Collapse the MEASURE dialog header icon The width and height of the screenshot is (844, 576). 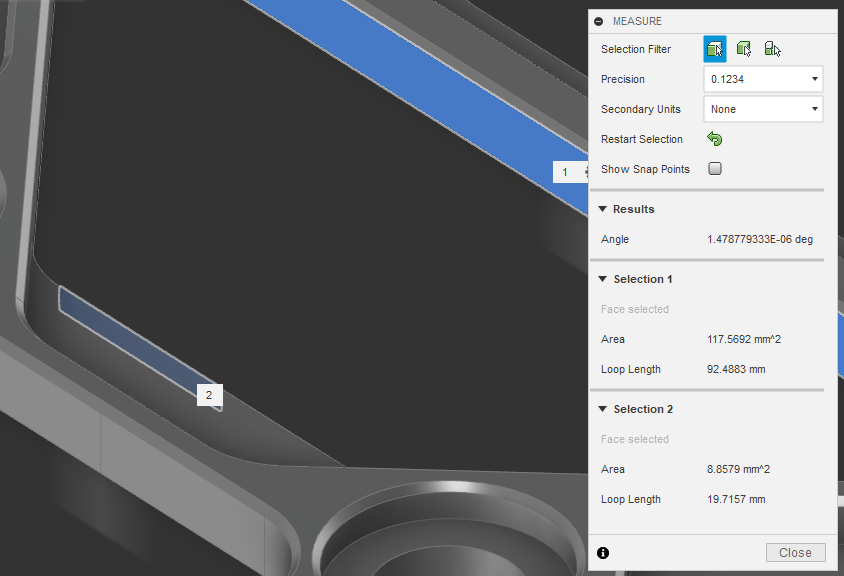click(x=597, y=21)
